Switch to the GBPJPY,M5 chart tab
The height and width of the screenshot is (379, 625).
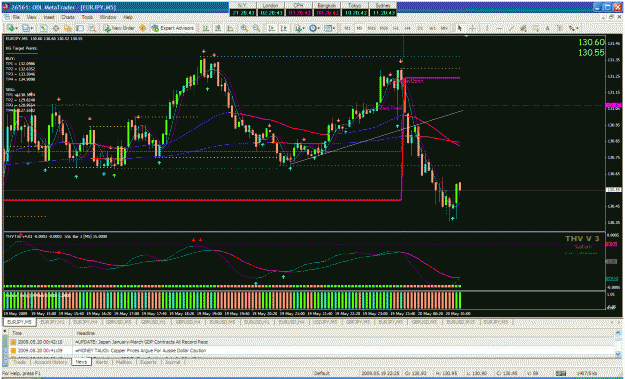pos(358,322)
